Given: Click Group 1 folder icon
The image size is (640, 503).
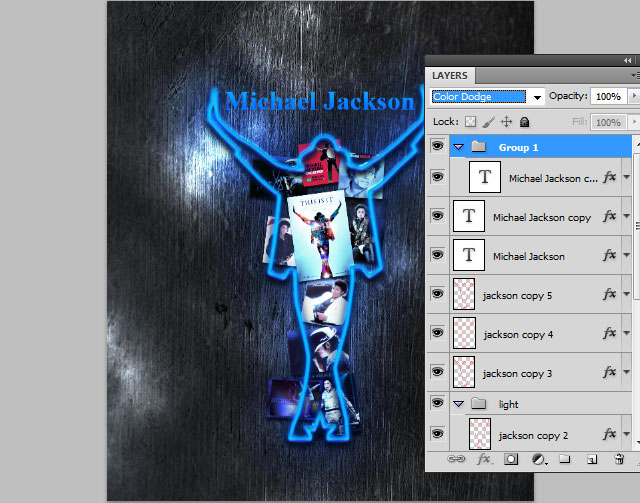Looking at the screenshot, I should click(478, 147).
